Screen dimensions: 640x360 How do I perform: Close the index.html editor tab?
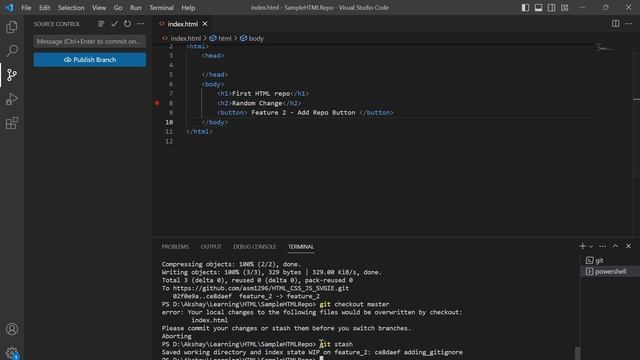coord(205,24)
